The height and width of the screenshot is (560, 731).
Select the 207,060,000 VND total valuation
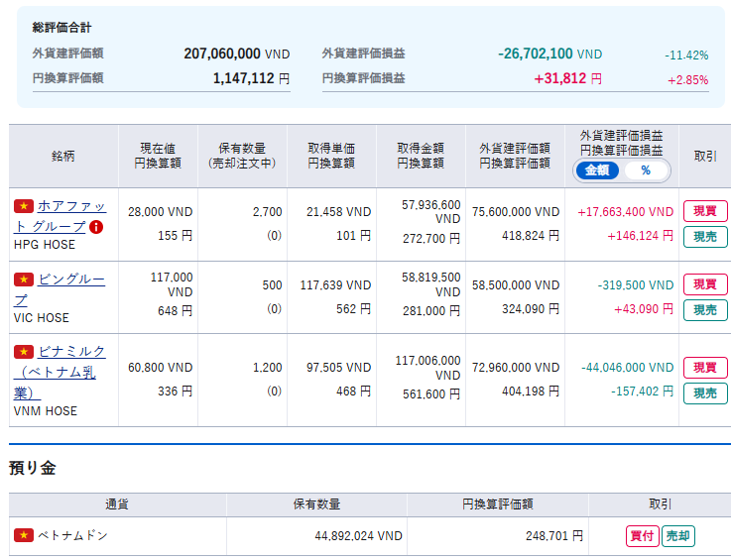(237, 55)
